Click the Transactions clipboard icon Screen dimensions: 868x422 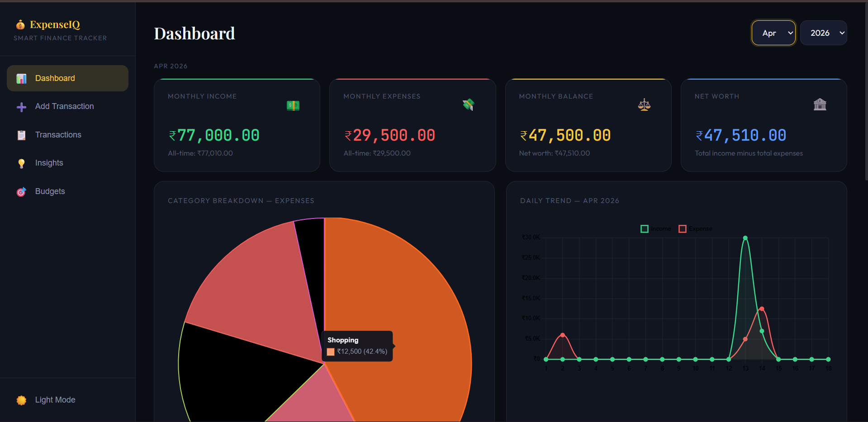(21, 135)
